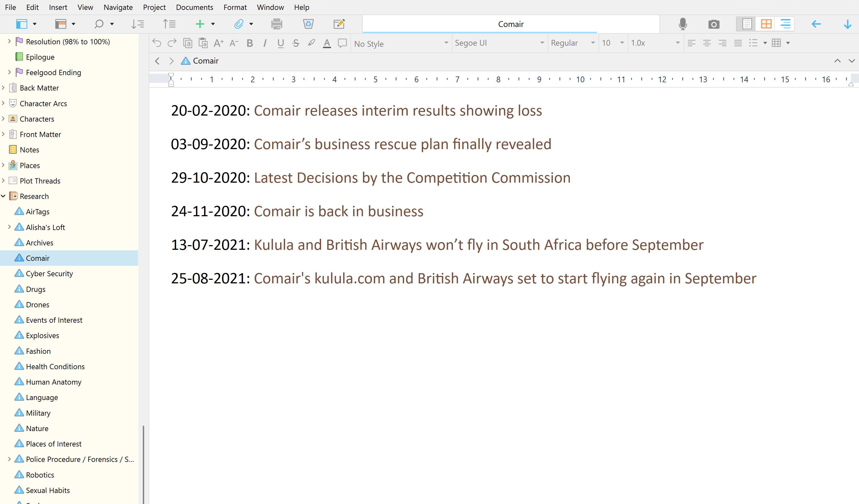The width and height of the screenshot is (859, 504).
Task: Click the binder vertical scrollbar
Action: point(143,464)
